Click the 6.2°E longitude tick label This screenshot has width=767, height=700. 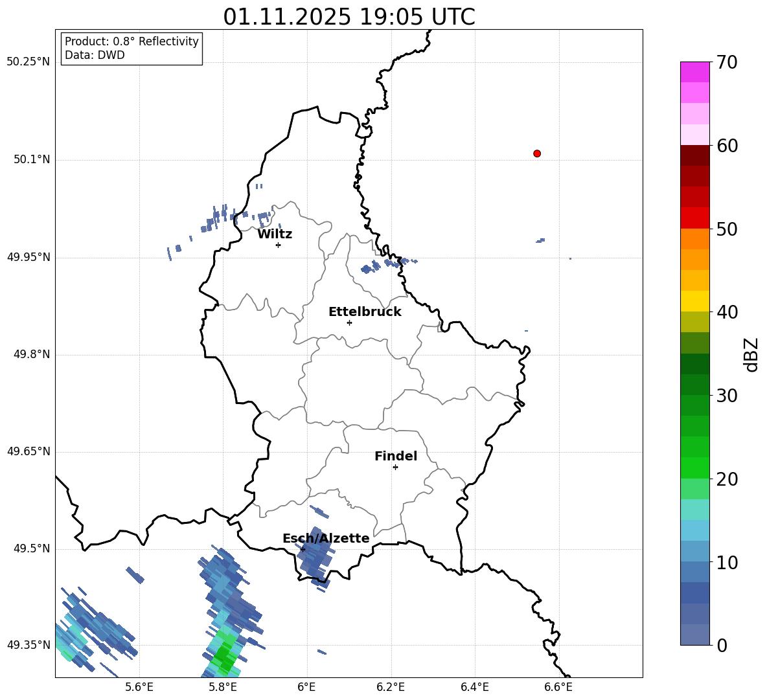coord(391,687)
